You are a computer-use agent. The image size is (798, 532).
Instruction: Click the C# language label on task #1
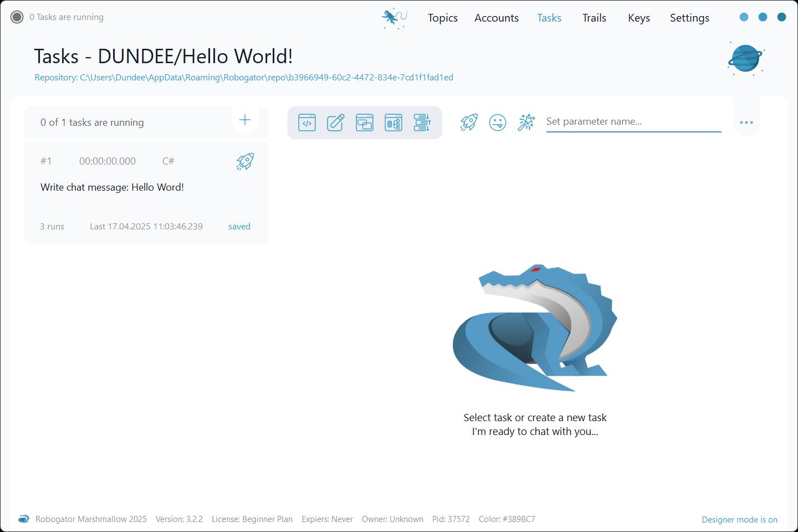point(168,161)
